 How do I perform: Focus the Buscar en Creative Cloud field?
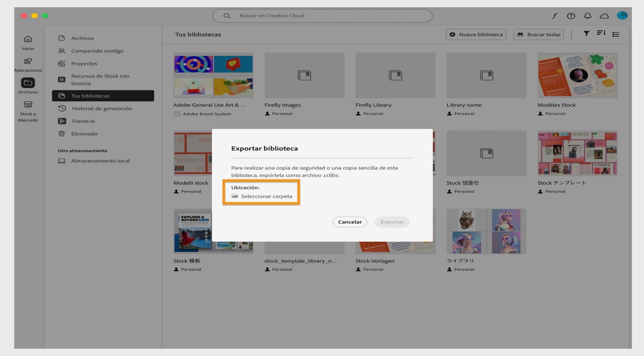(x=322, y=16)
